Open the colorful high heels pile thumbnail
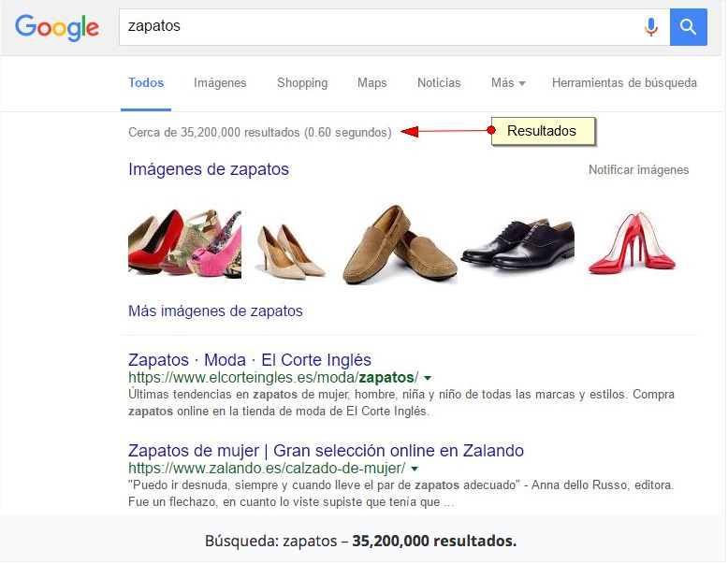 coord(184,243)
